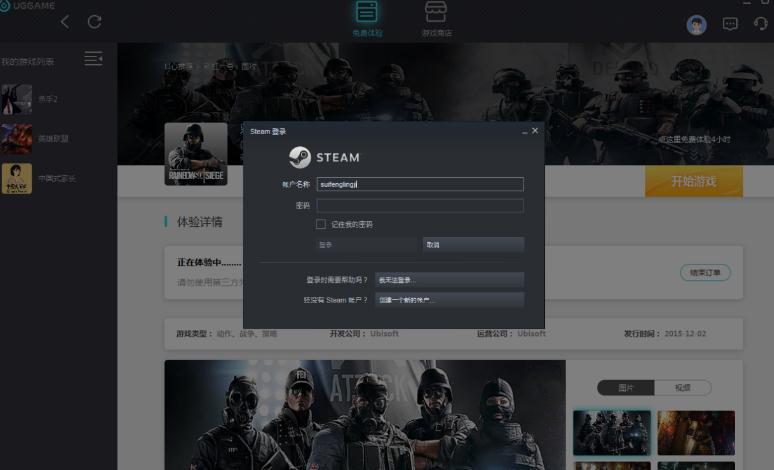Click the large Rainbow Six operators image
The height and width of the screenshot is (470, 774).
tap(365, 415)
